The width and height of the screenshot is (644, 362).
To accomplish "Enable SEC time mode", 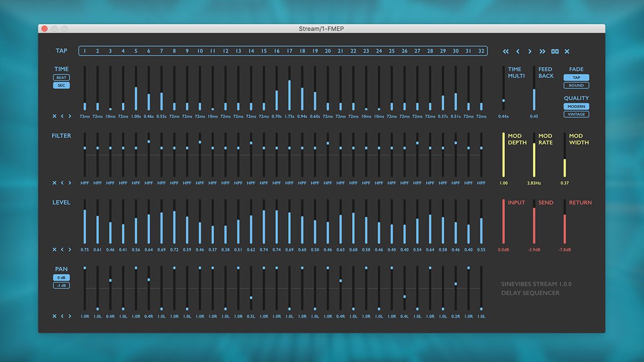I will (61, 85).
